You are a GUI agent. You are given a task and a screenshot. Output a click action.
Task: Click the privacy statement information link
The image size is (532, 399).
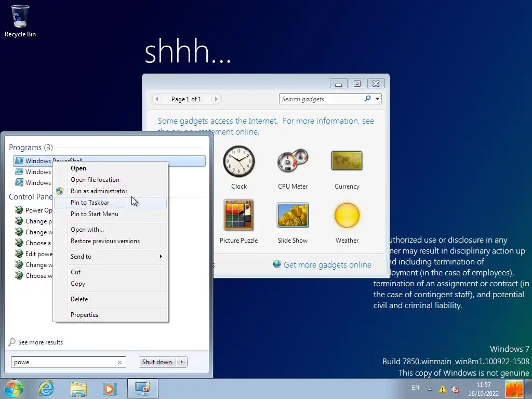(x=265, y=126)
